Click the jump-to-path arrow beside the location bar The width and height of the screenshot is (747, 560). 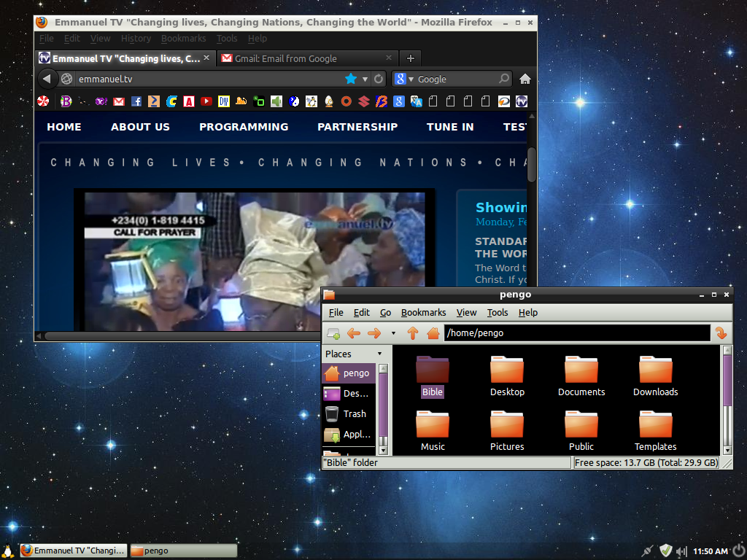721,333
